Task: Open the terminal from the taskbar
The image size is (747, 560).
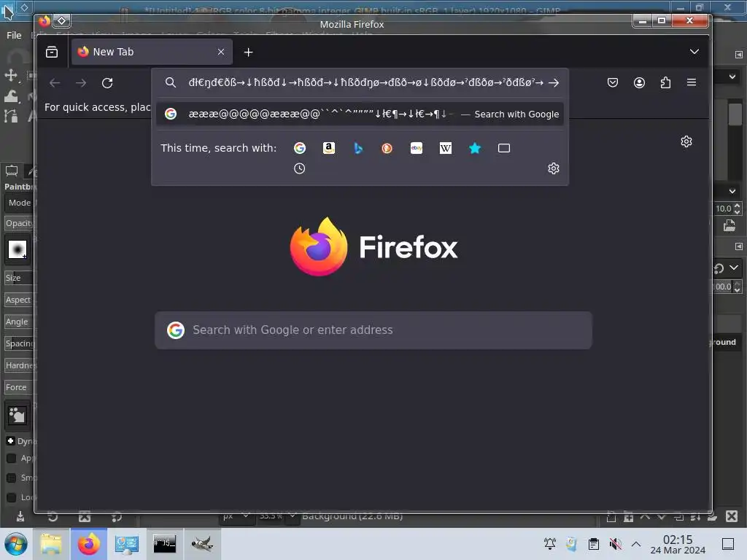Action: coord(164,544)
